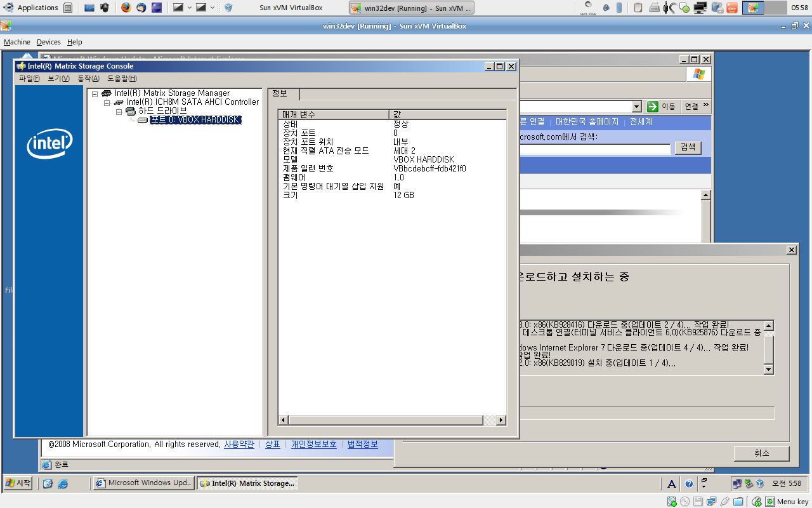
Task: Select 포트 0: VBOX HARDDISK tree item
Action: (195, 120)
